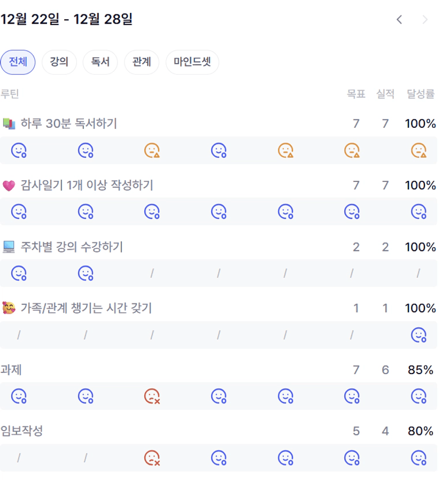Open the 하루 30분 독서하기 routine
The width and height of the screenshot is (442, 504).
pos(68,124)
